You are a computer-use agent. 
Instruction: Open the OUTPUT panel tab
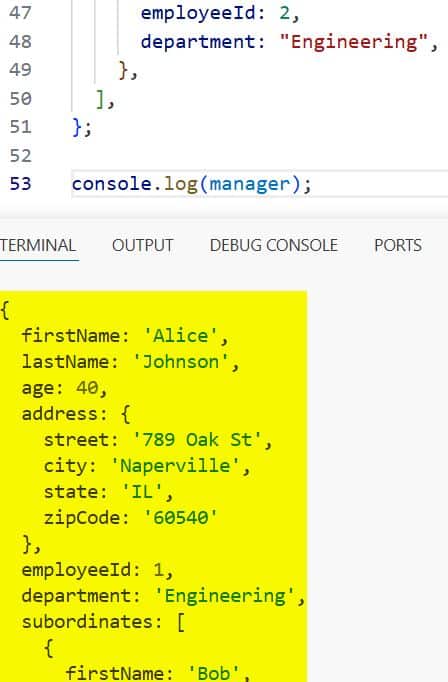point(143,246)
